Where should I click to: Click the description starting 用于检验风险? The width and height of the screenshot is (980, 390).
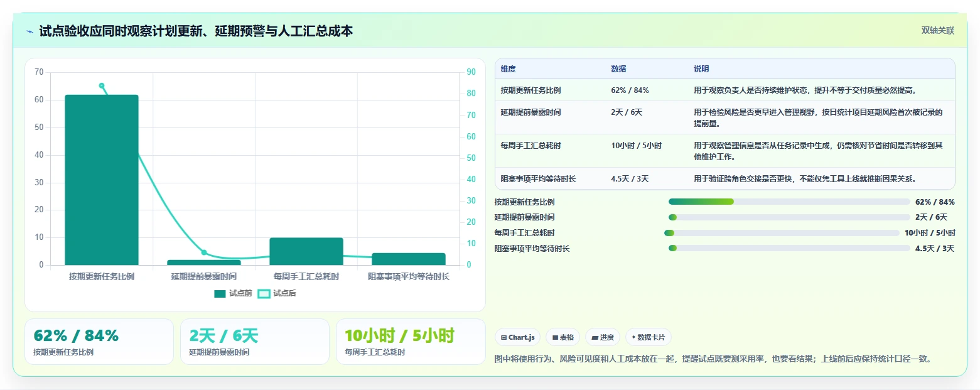click(x=819, y=118)
